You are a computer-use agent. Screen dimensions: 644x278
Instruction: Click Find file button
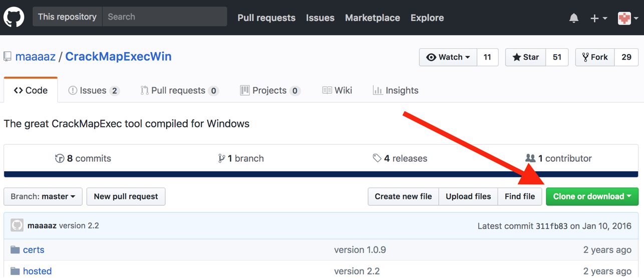click(x=520, y=196)
